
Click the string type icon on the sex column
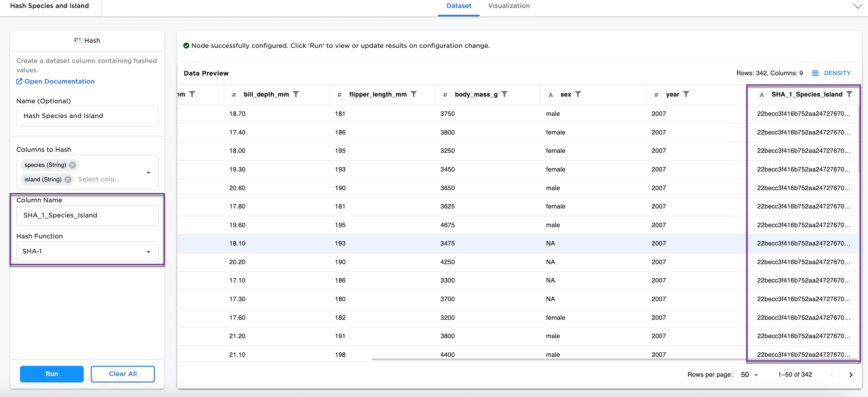click(x=551, y=95)
